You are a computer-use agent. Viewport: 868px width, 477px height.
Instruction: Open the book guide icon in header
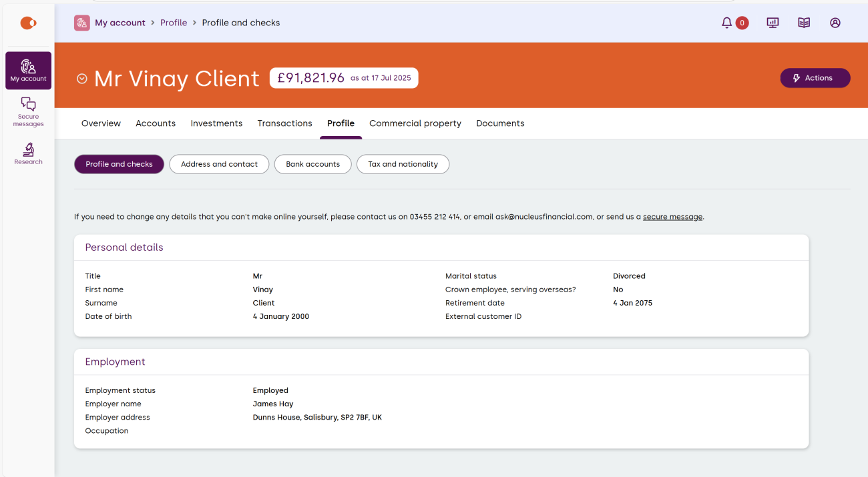[804, 23]
